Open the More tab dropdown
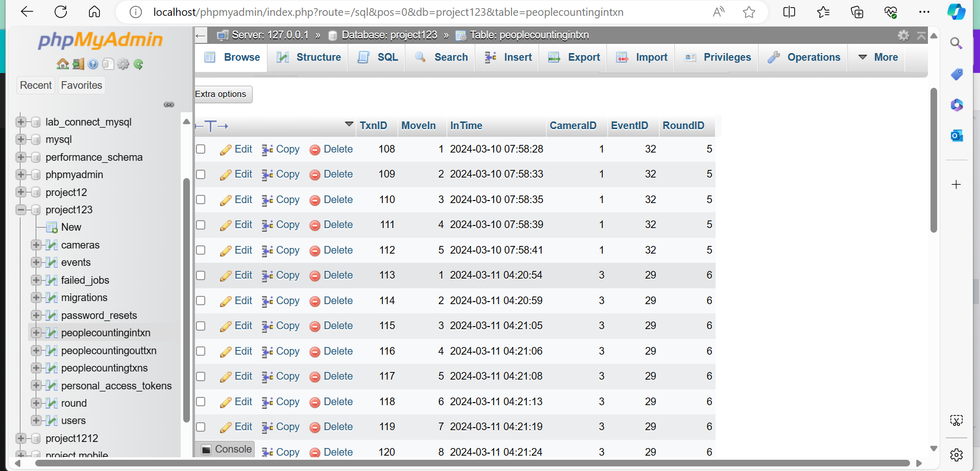 tap(878, 57)
